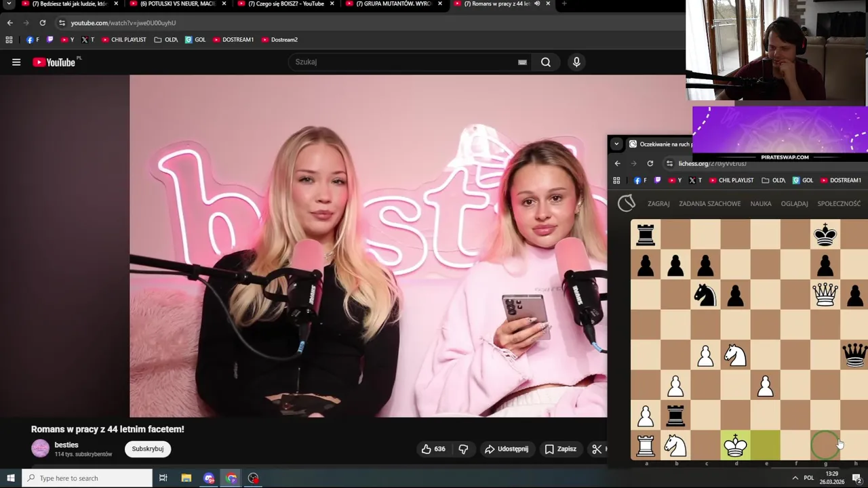Open the lichess horse logo home
The width and height of the screenshot is (868, 488).
[627, 203]
